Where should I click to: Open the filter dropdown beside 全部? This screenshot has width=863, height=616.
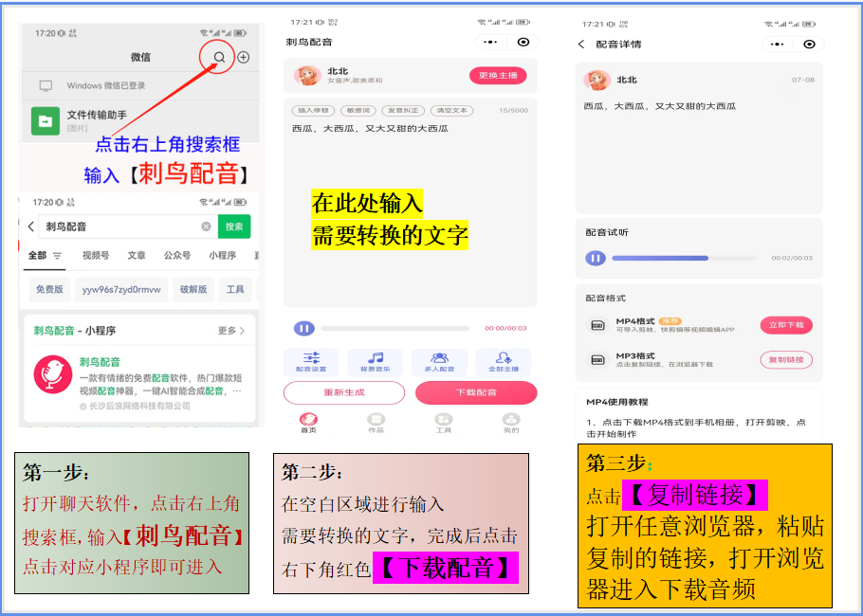coord(58,256)
